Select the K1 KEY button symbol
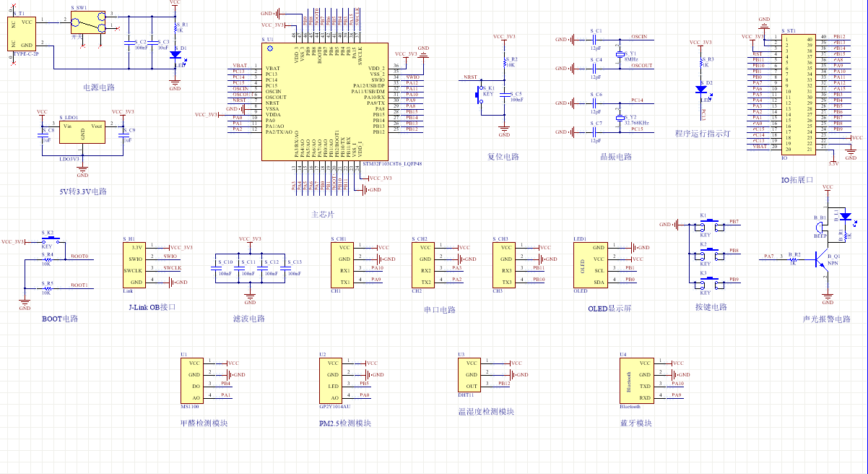The height and width of the screenshot is (474, 868). [708, 225]
